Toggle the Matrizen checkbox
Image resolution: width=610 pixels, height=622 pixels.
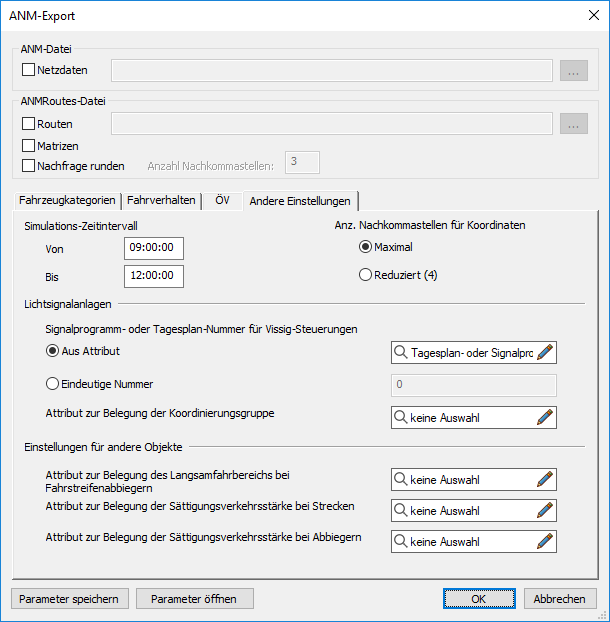click(x=28, y=145)
